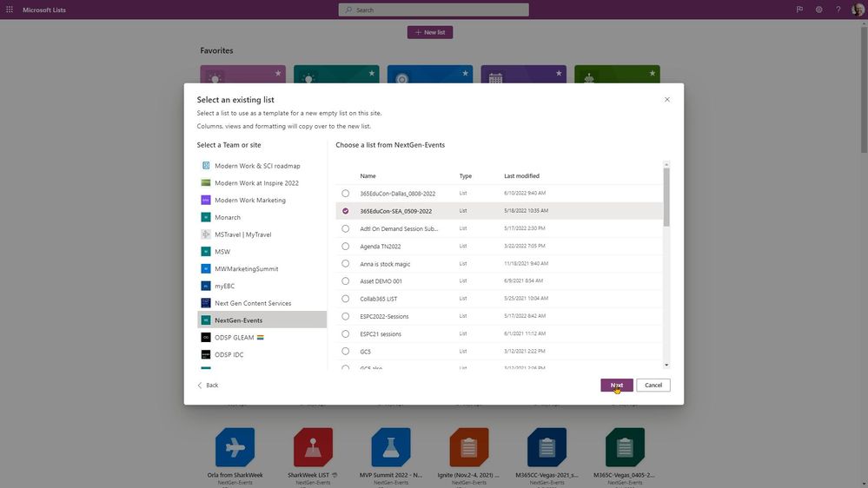Viewport: 868px width, 488px height.
Task: Click the MSTravel | MyTravel site icon
Action: (x=206, y=234)
